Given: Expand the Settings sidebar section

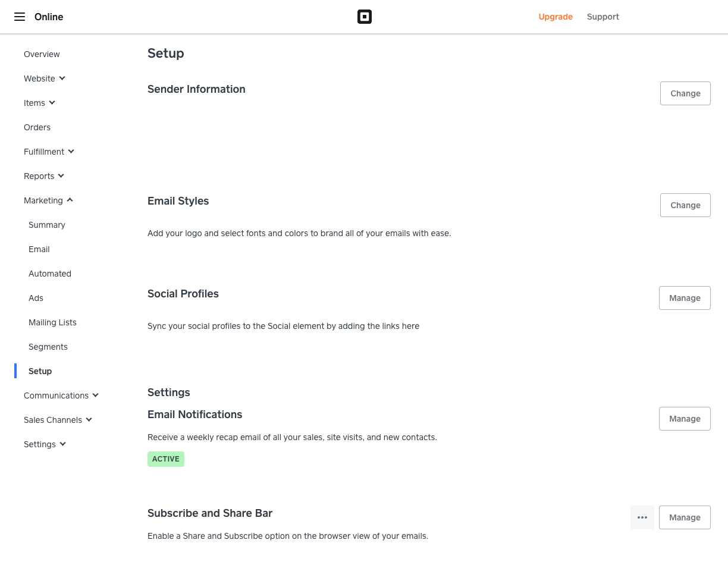Looking at the screenshot, I should (x=63, y=444).
